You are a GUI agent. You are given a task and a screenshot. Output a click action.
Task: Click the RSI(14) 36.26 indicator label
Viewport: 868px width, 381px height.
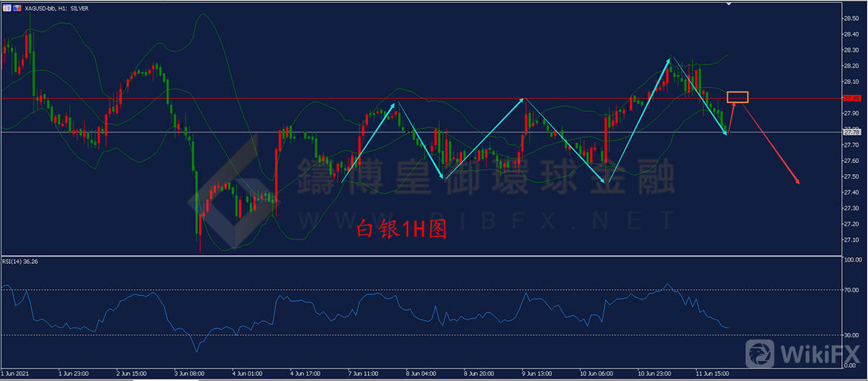click(x=20, y=261)
